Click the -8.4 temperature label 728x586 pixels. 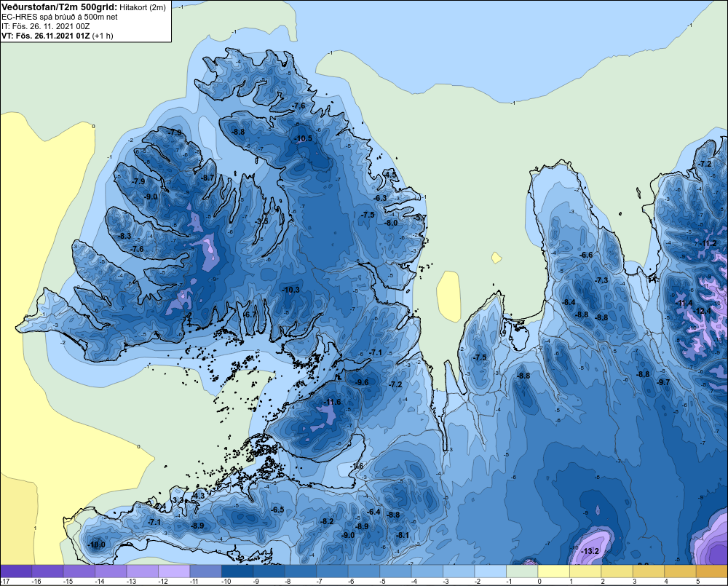569,302
